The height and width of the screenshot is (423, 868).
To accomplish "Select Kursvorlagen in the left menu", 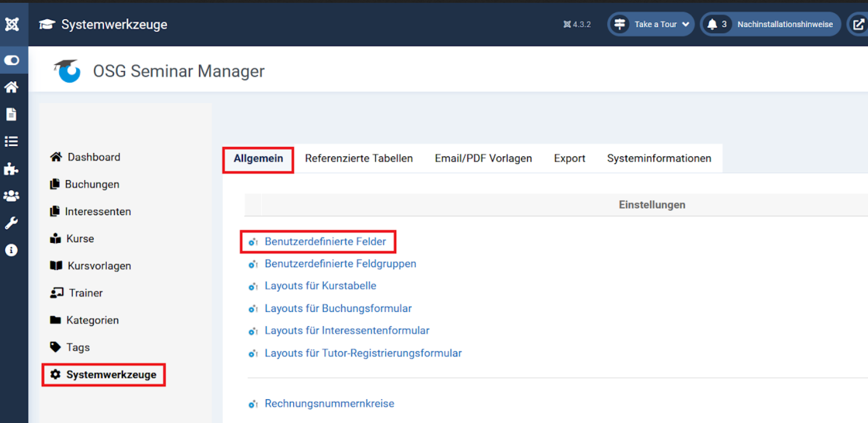I will (x=99, y=266).
